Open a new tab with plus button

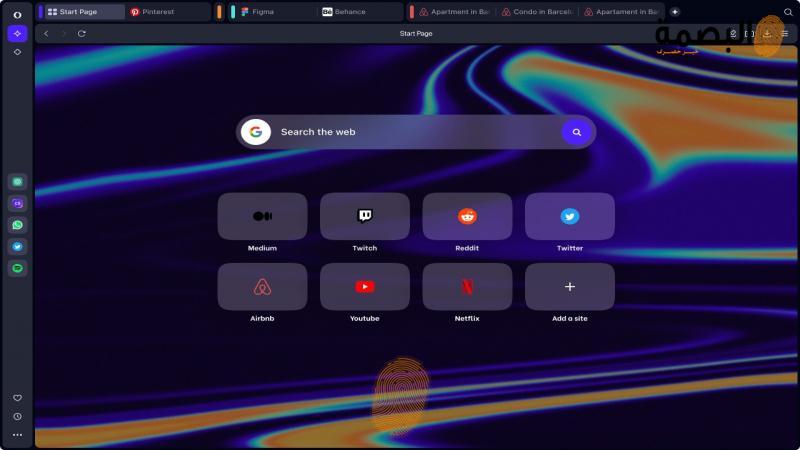674,12
